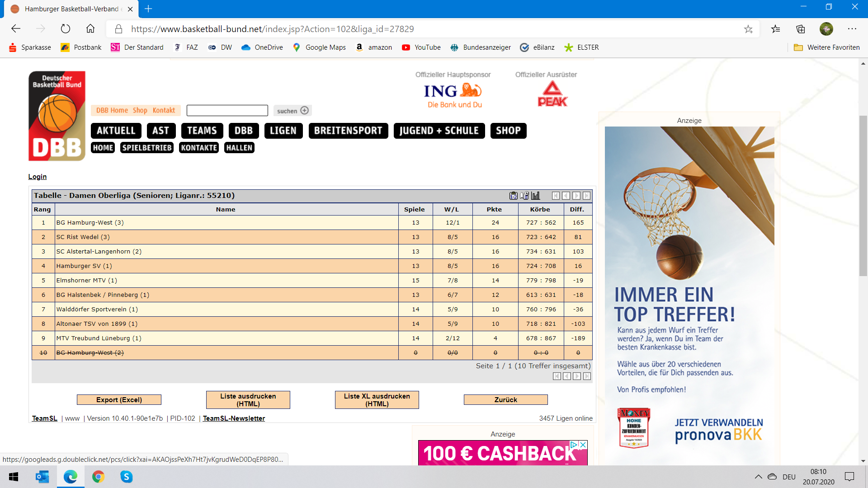Jump to last page with bottom pager arrow
868x488 pixels.
(587, 376)
